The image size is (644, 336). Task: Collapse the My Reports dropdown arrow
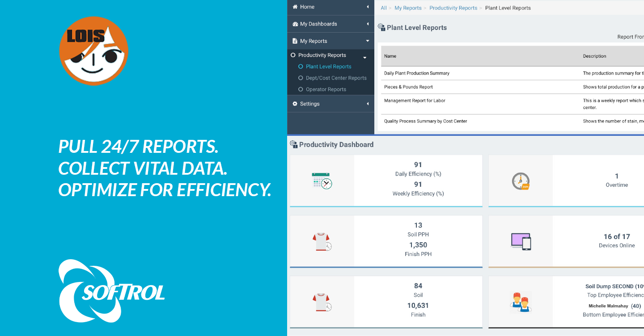368,41
